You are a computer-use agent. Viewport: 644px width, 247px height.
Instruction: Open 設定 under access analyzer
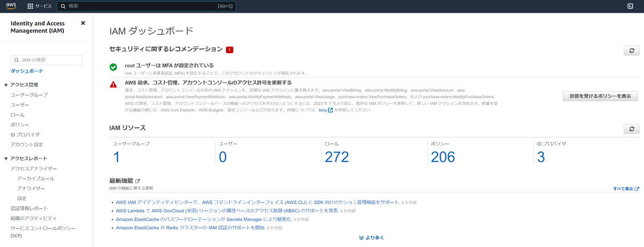pyautogui.click(x=22, y=198)
